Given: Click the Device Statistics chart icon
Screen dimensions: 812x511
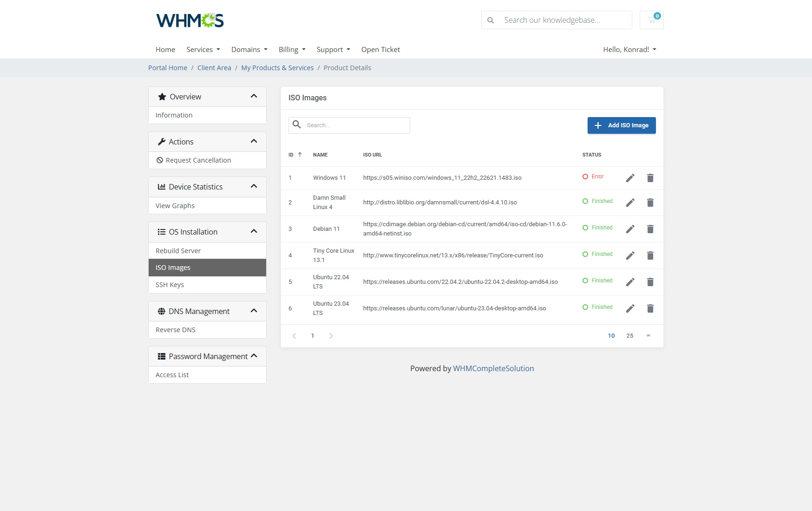Looking at the screenshot, I should point(161,186).
